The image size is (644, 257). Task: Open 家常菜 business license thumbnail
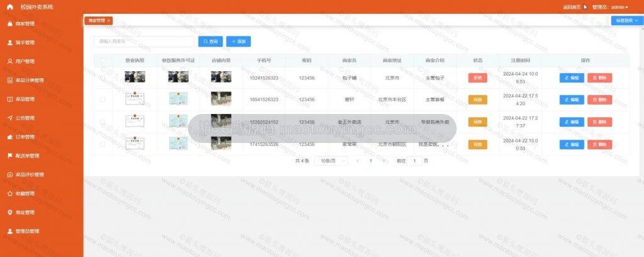tap(135, 143)
